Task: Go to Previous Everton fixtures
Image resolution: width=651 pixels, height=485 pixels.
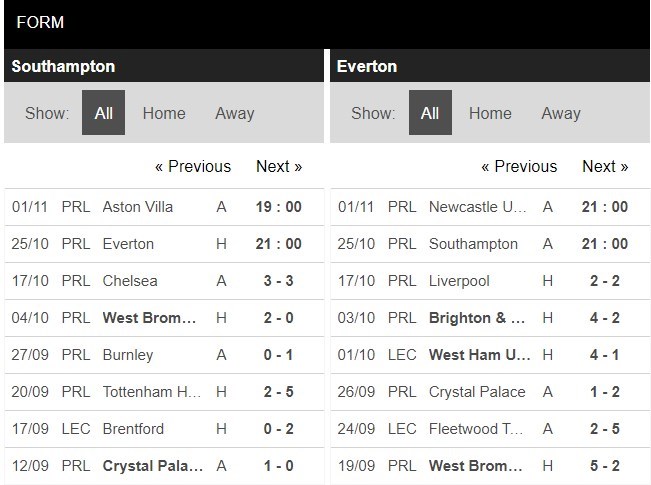Action: point(519,166)
